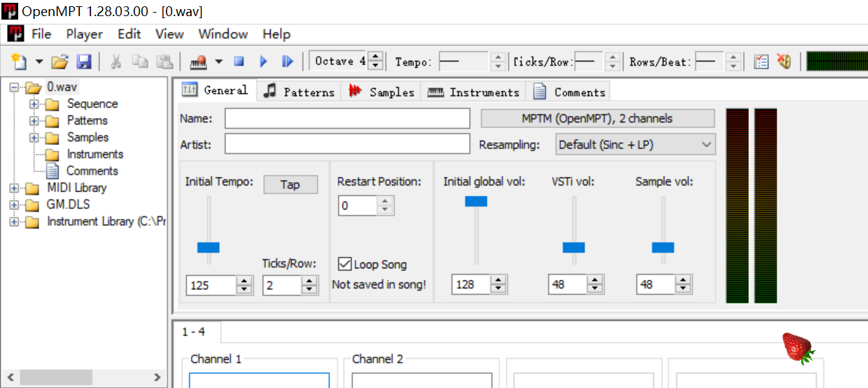Click Initial Tempo 125 value field
The width and height of the screenshot is (868, 388).
pos(211,285)
